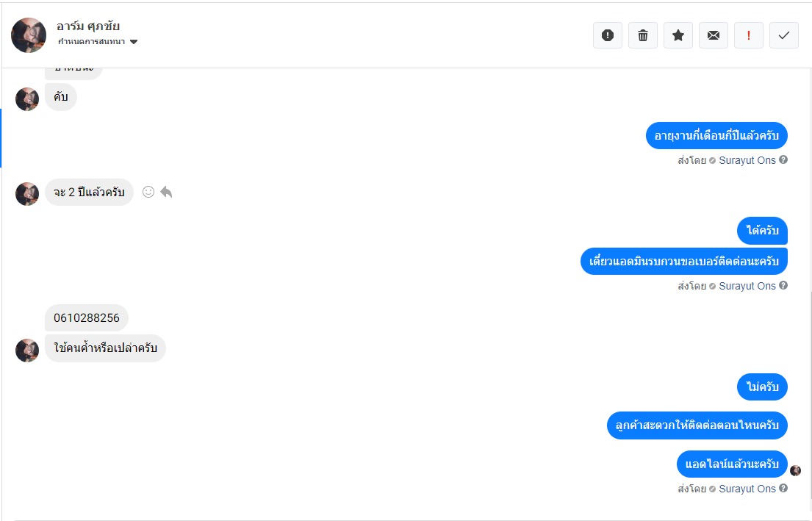The width and height of the screenshot is (812, 521).
Task: Star this conversation
Action: tap(678, 35)
